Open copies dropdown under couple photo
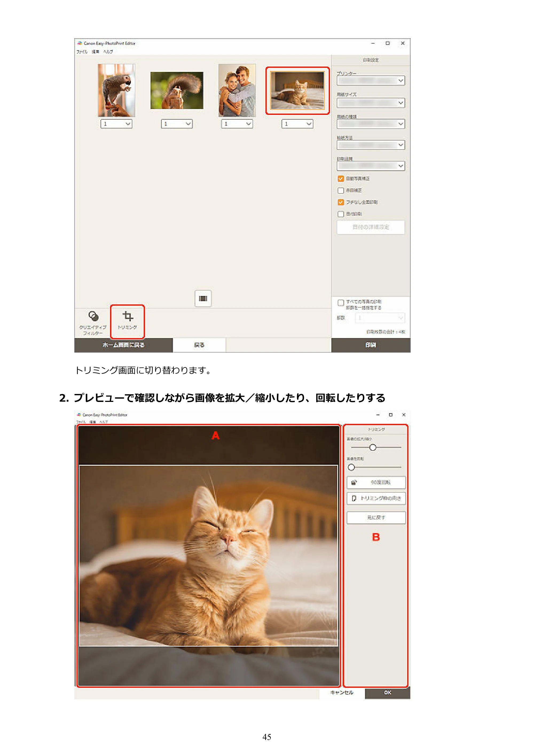Screen dimensions: 534x756 click(x=237, y=124)
